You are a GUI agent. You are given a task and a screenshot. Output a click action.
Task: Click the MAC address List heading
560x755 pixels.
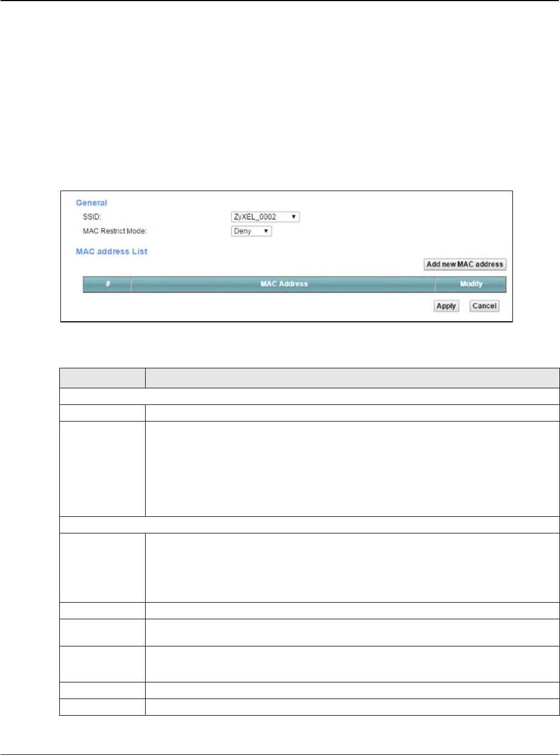coord(111,251)
